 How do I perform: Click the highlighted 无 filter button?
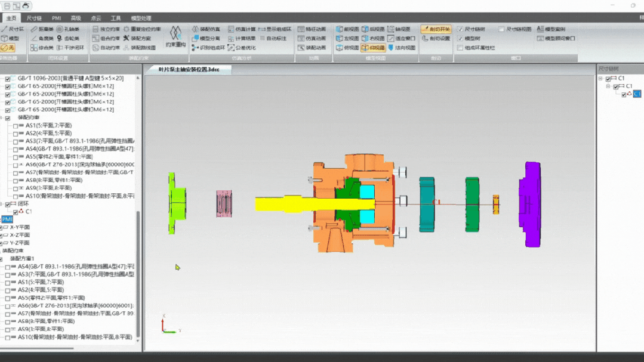point(8,48)
